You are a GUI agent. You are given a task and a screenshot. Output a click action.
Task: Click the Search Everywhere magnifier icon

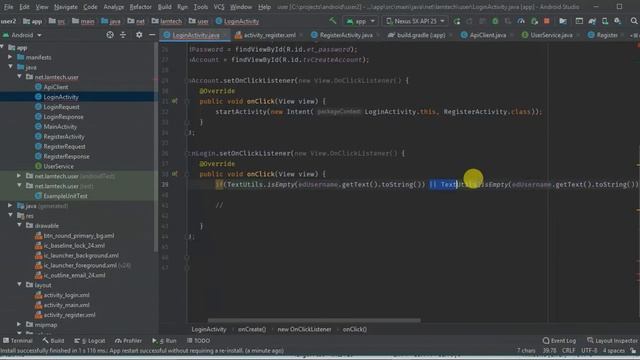click(633, 21)
